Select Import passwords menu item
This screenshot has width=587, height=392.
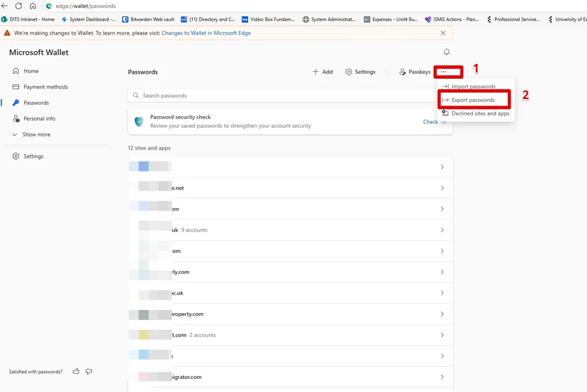tap(473, 86)
